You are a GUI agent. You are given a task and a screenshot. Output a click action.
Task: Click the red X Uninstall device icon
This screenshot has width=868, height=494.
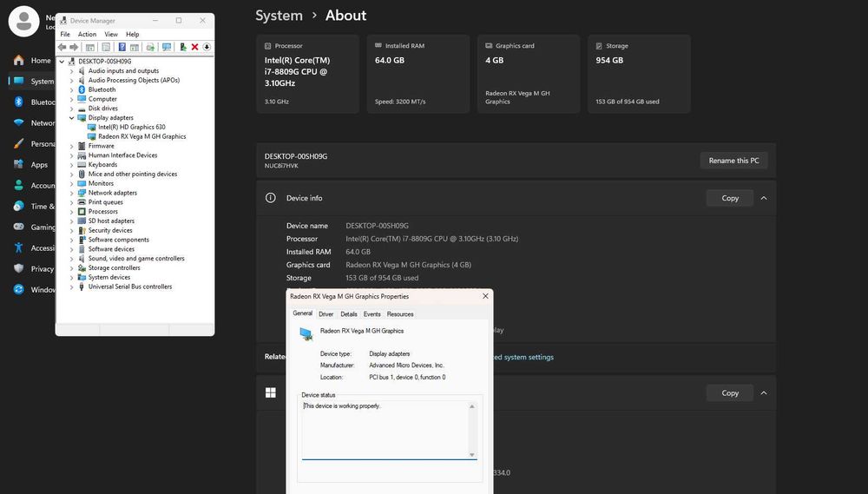point(194,47)
